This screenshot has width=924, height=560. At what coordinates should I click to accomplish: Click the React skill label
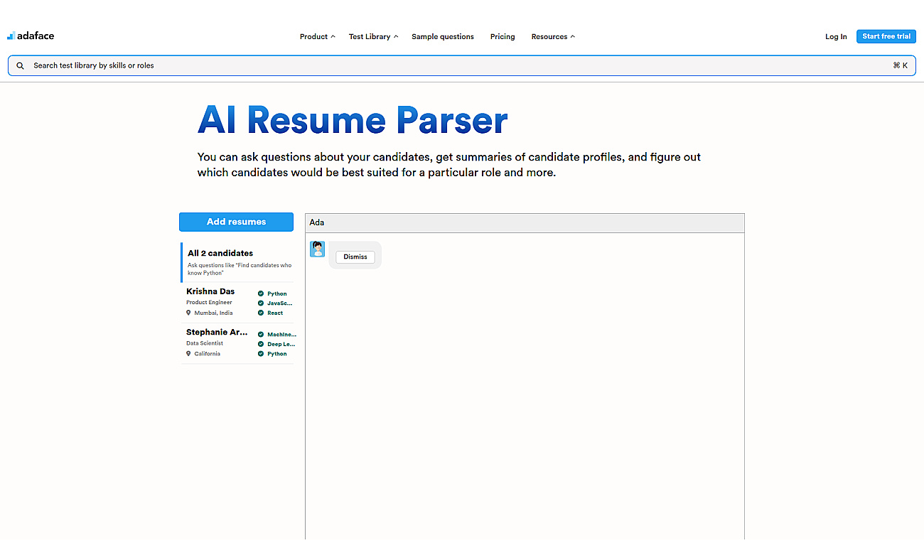275,313
